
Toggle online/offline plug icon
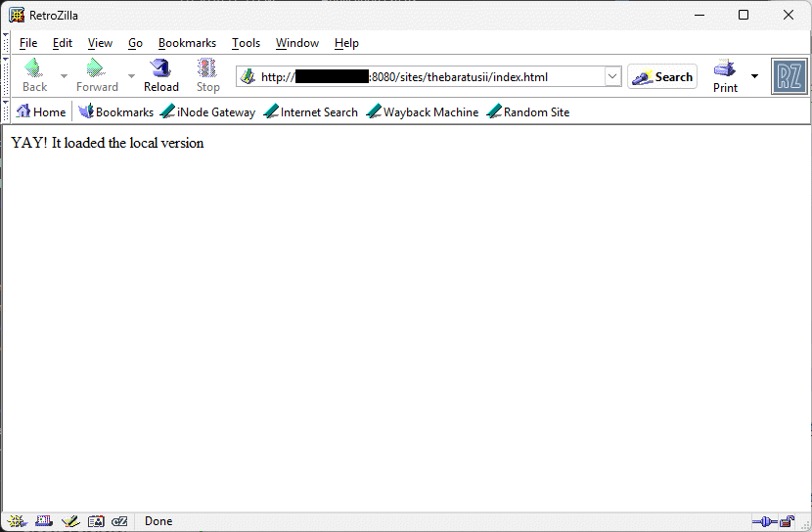[x=764, y=521]
